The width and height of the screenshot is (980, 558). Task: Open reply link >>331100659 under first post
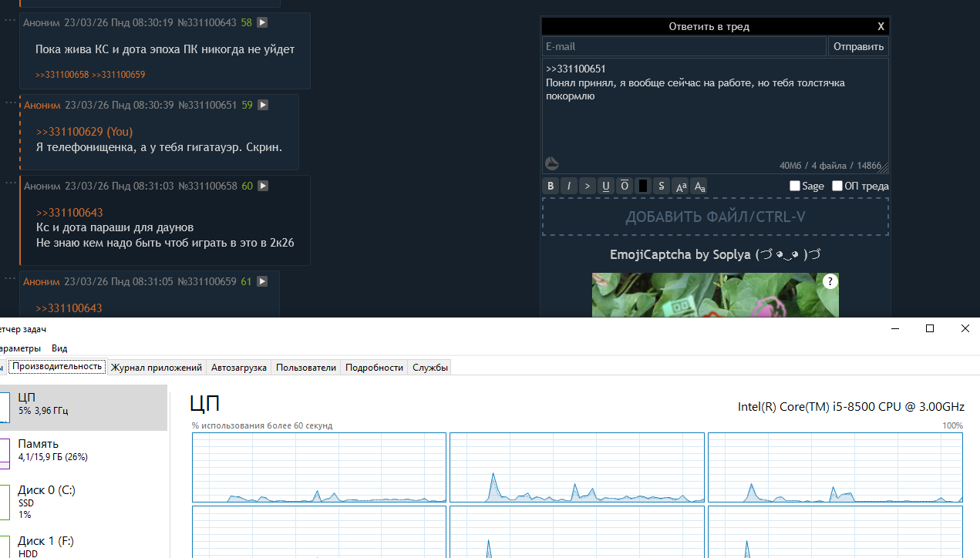(x=119, y=75)
